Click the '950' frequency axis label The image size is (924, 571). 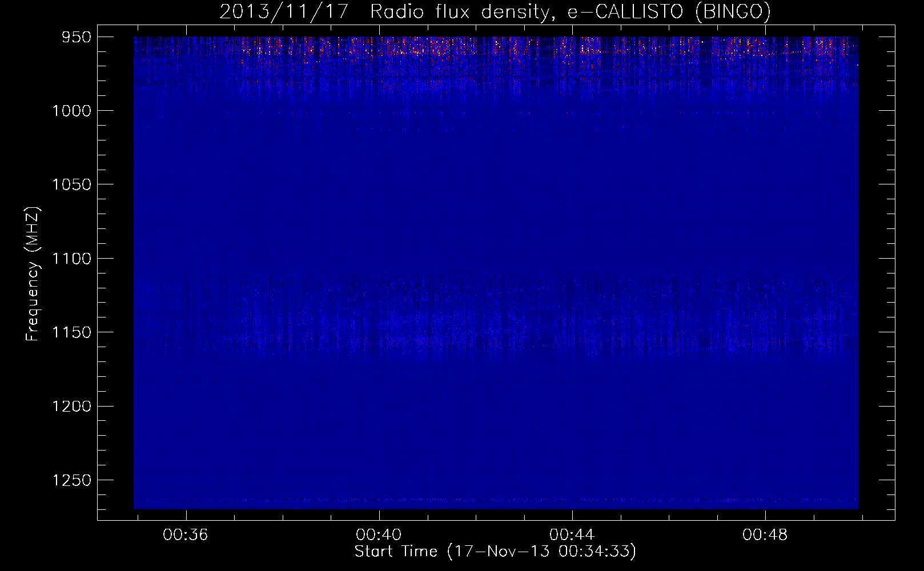coord(77,37)
